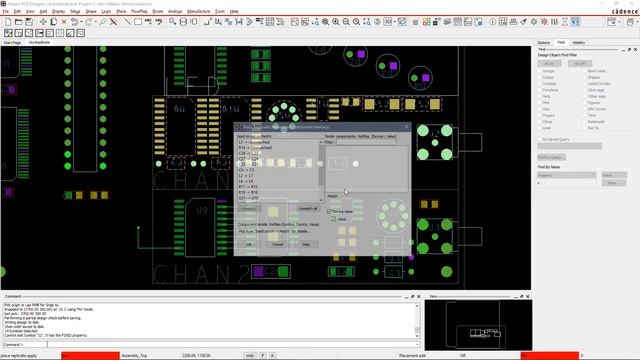Click the Copy tool icon
640x360 pixels.
[x=53, y=22]
